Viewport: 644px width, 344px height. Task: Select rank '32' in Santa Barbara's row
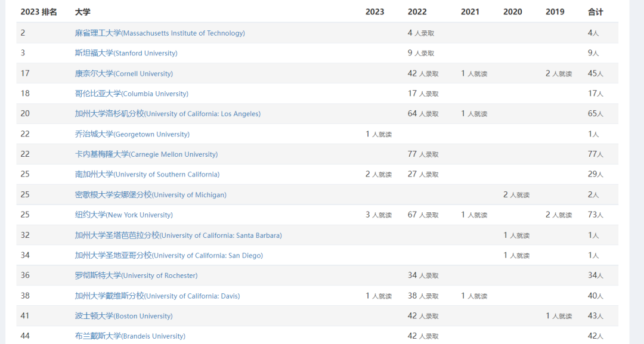(25, 235)
